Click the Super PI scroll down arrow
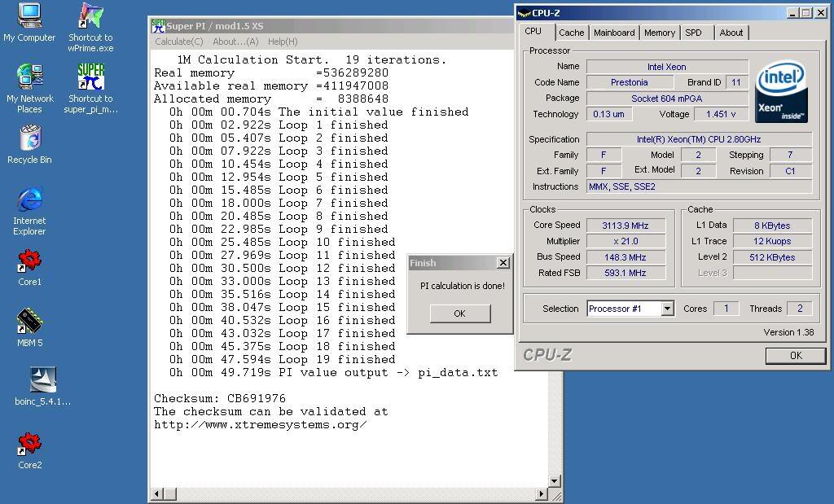Viewport: 834px width, 504px height. click(x=554, y=480)
